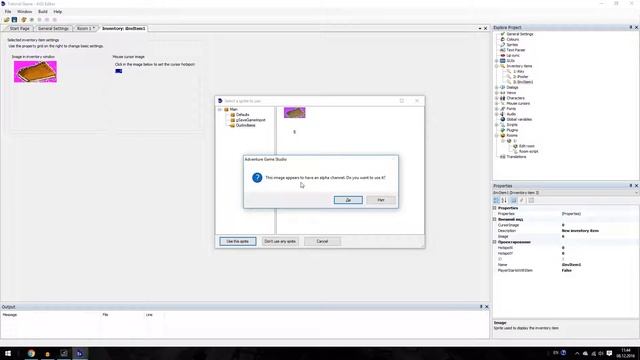
Task: Click the Name property value field
Action: [x=599, y=265]
